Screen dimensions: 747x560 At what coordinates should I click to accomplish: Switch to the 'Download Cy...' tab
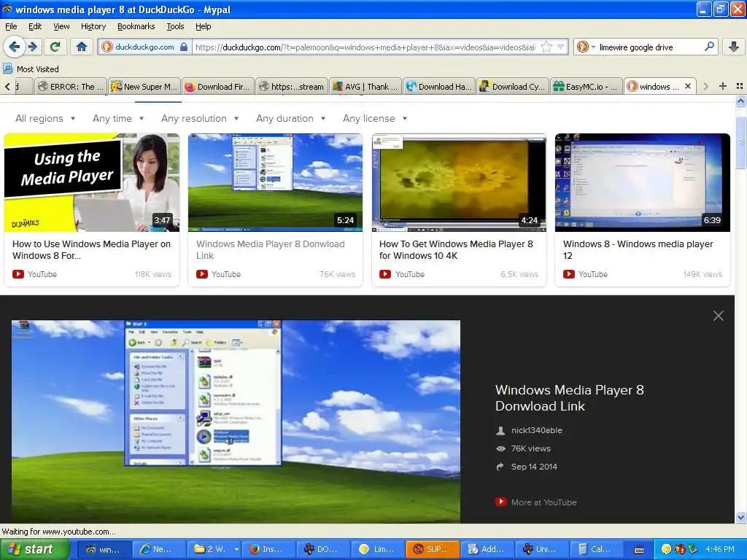click(x=513, y=86)
